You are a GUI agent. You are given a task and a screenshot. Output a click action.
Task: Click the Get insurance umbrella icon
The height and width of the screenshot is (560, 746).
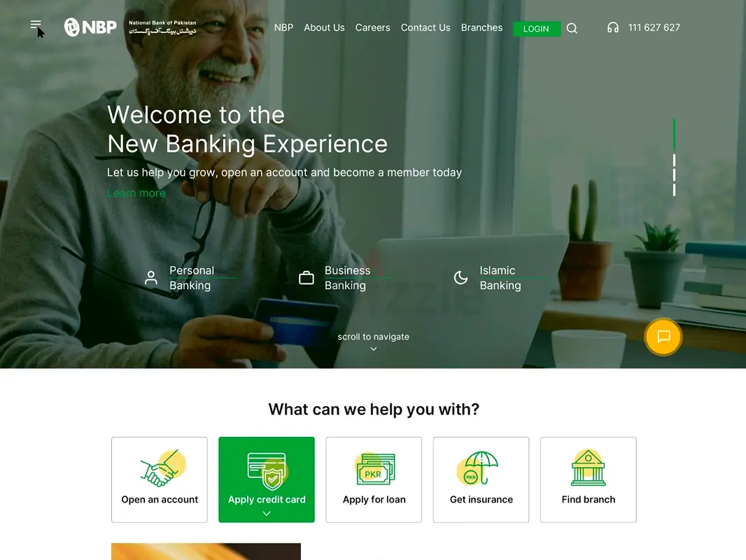click(x=478, y=468)
